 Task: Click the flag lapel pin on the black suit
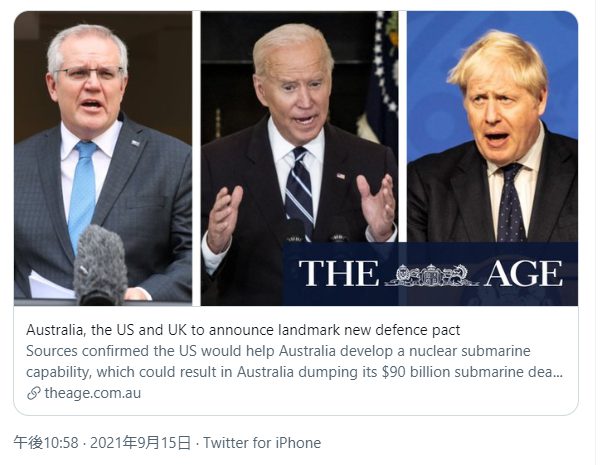(x=341, y=176)
